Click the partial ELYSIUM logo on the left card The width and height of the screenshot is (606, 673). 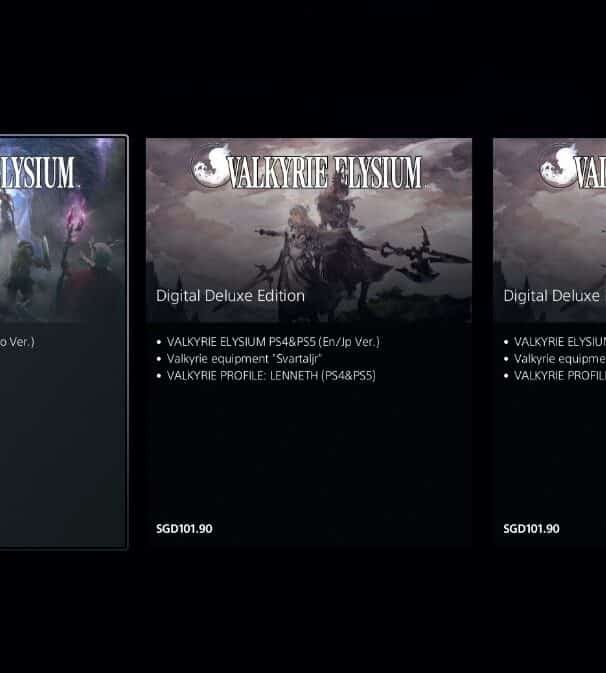pos(38,173)
